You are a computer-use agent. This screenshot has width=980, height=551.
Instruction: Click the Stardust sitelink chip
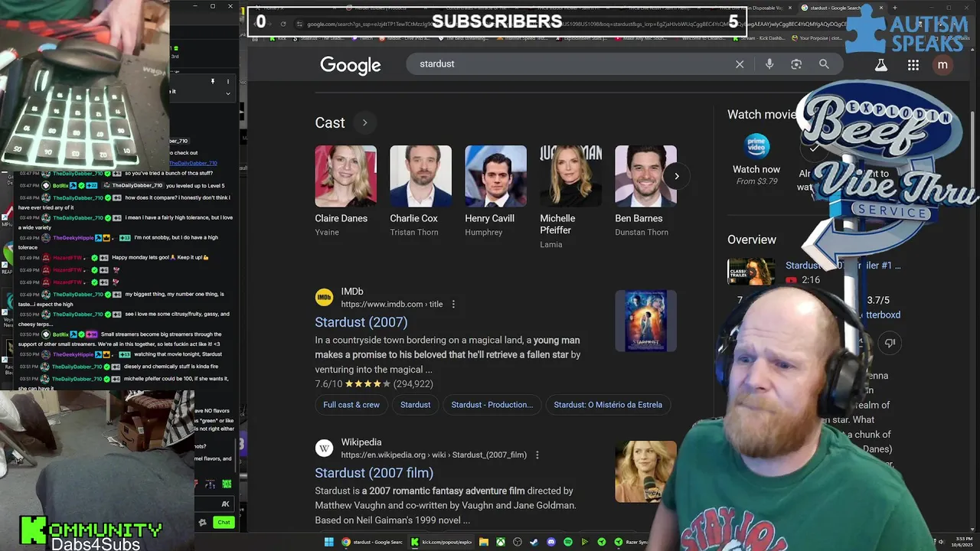tap(416, 405)
